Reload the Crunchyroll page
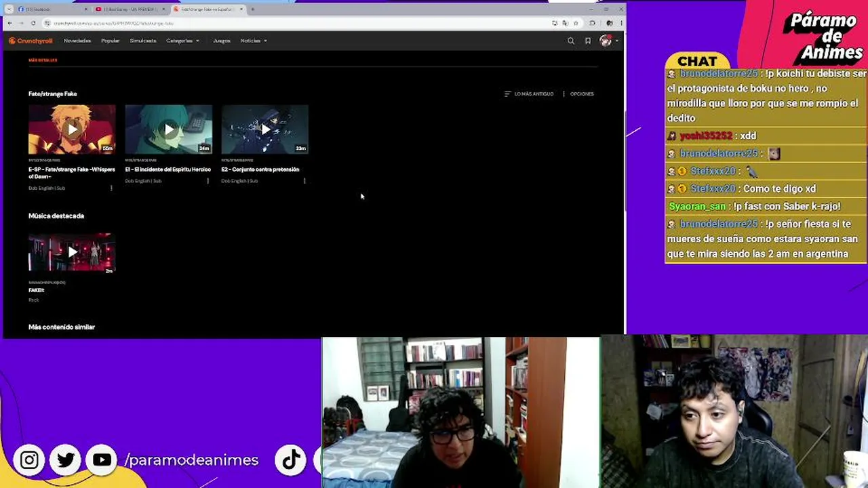 coord(33,23)
